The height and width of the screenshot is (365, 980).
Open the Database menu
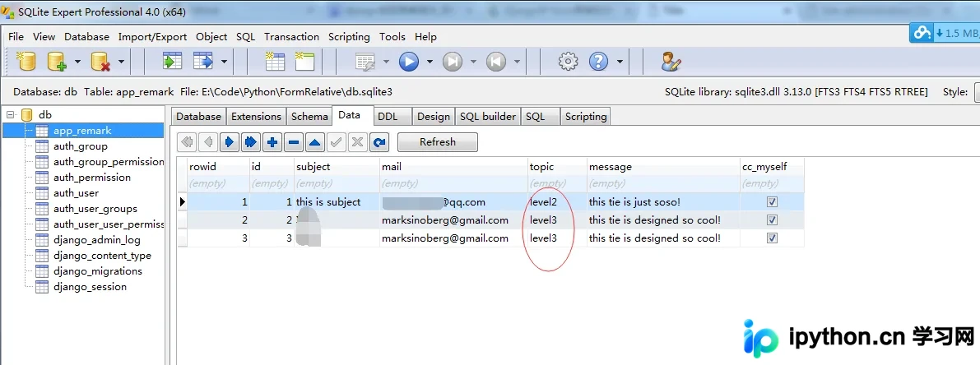(87, 37)
